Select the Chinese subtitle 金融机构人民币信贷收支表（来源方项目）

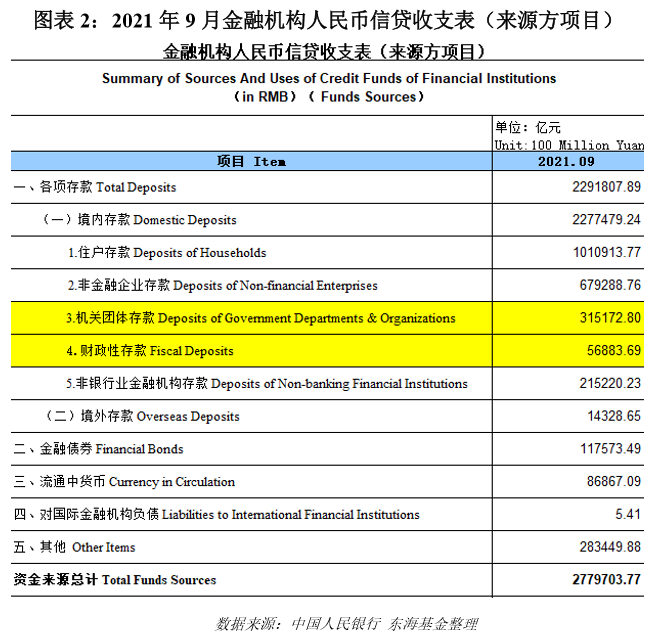point(323,52)
